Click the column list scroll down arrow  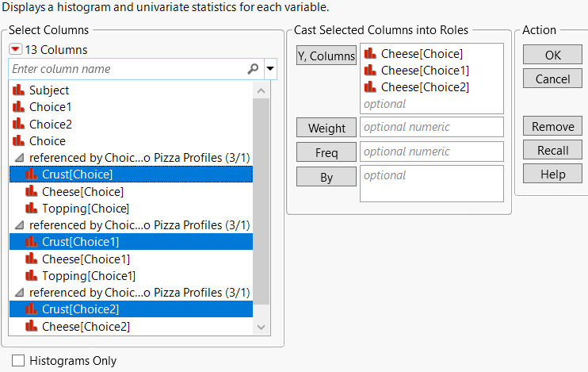pyautogui.click(x=261, y=326)
